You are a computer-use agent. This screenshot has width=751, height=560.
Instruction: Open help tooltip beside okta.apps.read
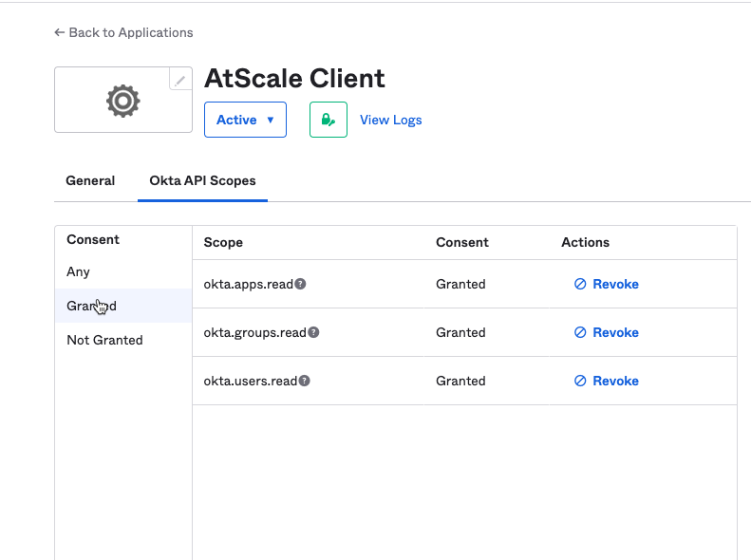click(300, 284)
